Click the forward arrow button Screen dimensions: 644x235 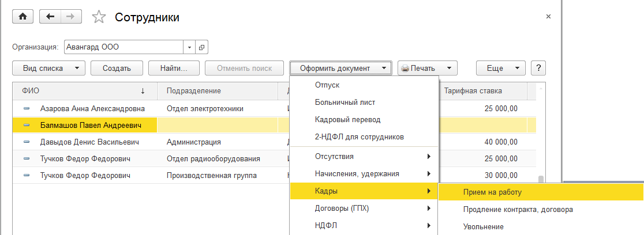70,17
